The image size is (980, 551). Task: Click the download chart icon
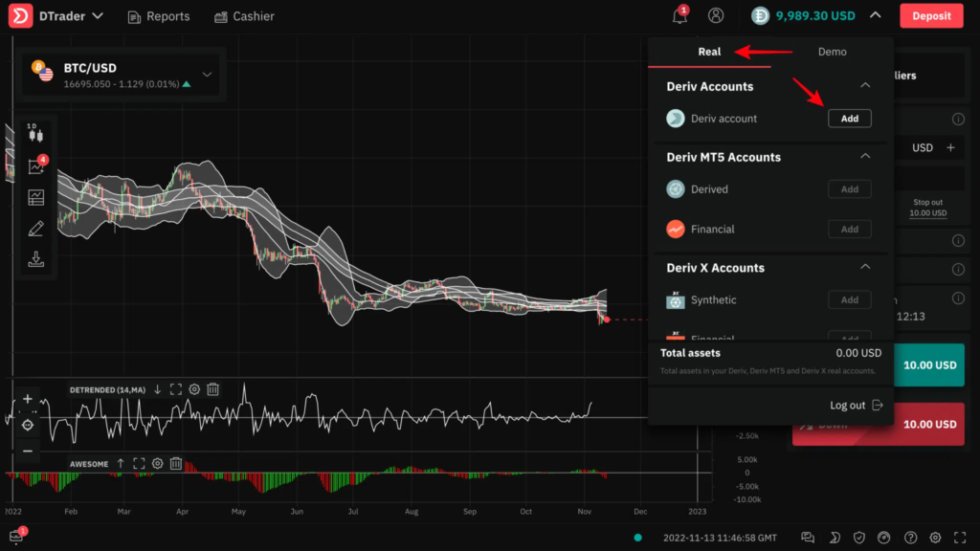36,259
